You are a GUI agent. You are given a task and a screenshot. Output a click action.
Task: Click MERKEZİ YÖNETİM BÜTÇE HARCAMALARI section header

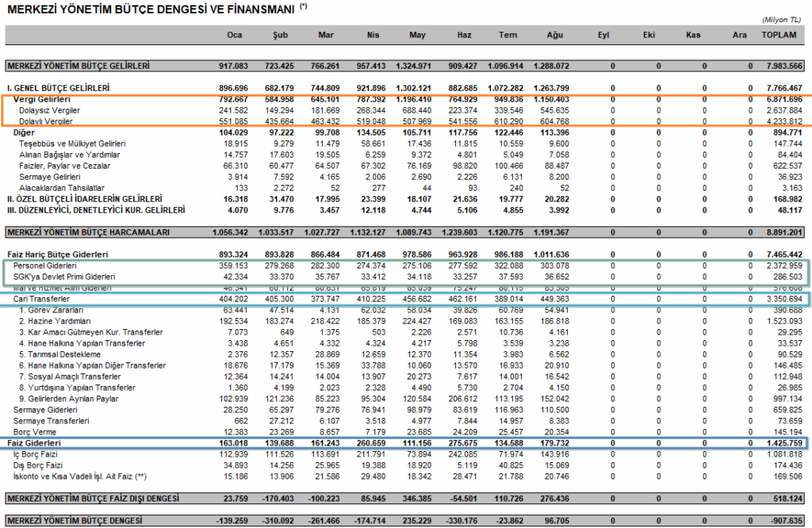(x=86, y=231)
